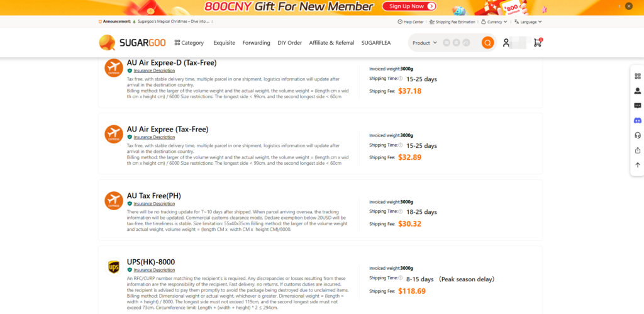Open the SUGARFLEA menu item
The height and width of the screenshot is (314, 644).
(376, 43)
